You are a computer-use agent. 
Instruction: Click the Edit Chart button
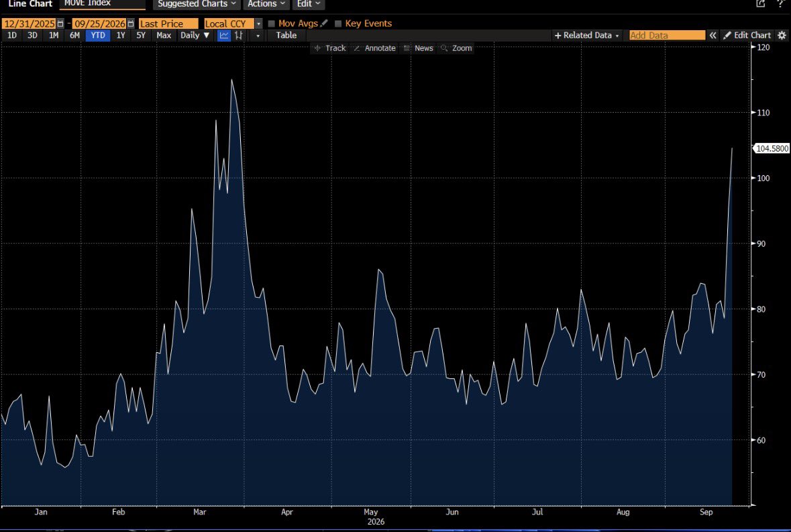(x=747, y=36)
